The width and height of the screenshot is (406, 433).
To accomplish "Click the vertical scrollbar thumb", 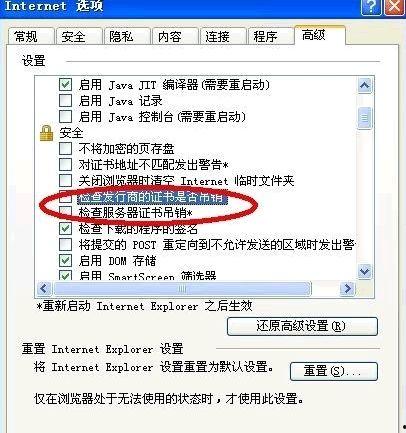I will (x=364, y=118).
